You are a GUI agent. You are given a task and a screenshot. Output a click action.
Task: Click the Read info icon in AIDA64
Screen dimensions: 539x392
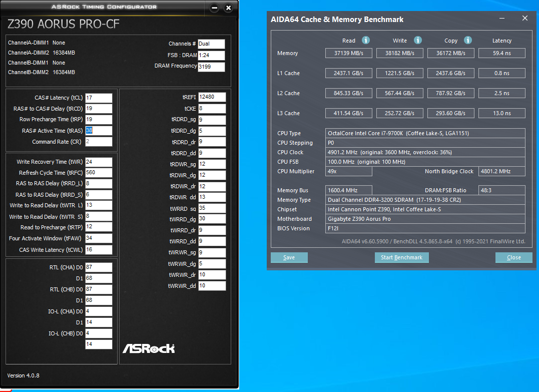(x=366, y=40)
